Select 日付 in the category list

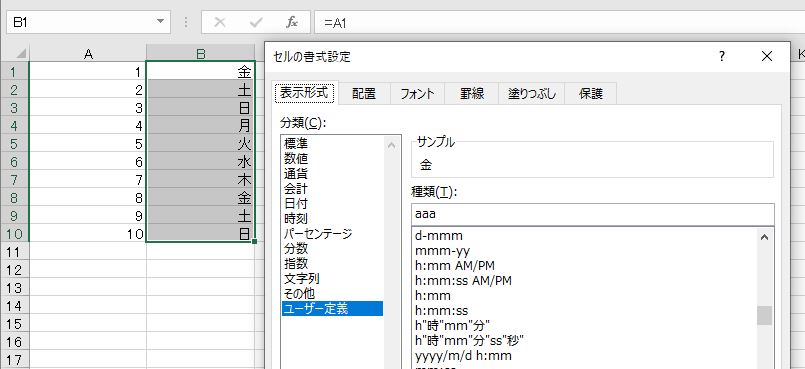click(332, 204)
